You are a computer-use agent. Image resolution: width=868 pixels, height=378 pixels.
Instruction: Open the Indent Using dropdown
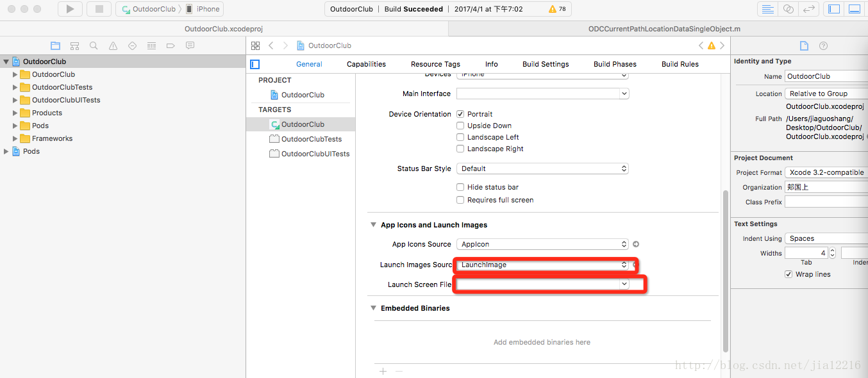pos(826,238)
